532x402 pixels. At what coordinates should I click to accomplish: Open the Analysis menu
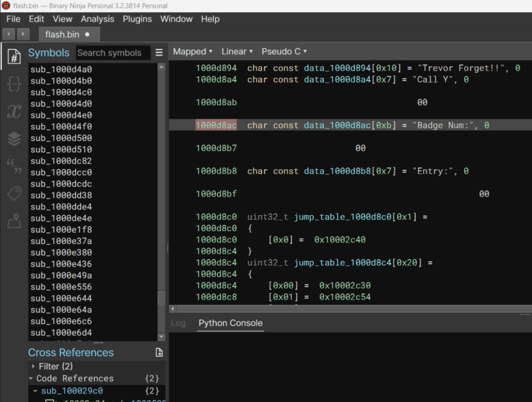(x=98, y=19)
